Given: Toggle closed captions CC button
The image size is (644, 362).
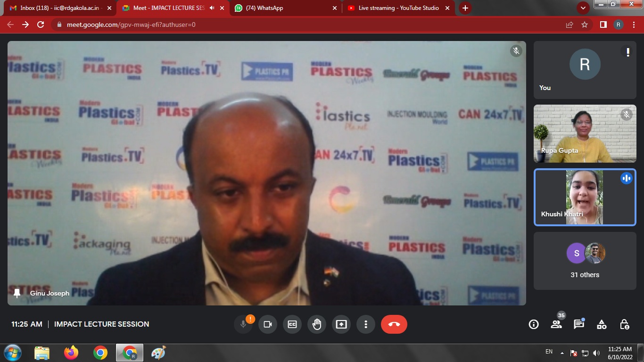Looking at the screenshot, I should click(x=292, y=324).
